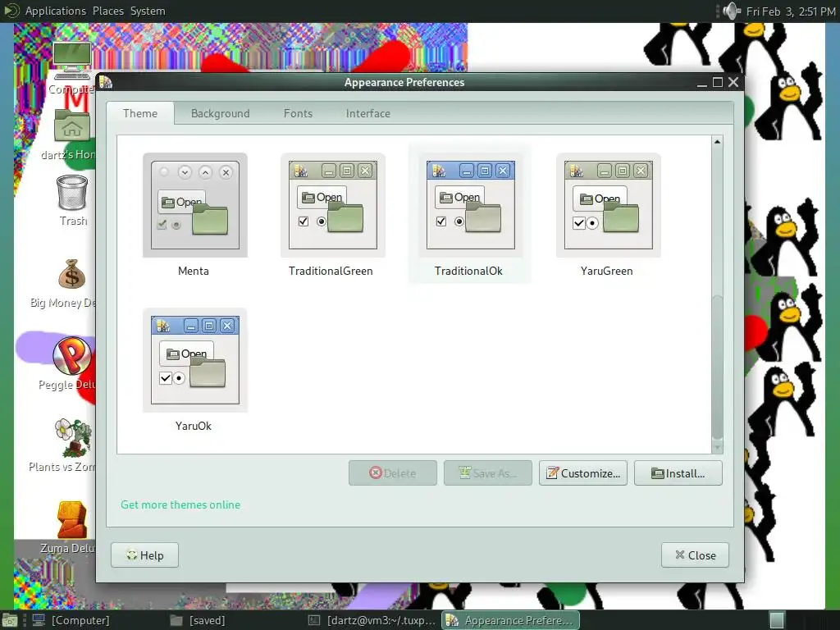Follow the Get more themes online link

coord(180,504)
